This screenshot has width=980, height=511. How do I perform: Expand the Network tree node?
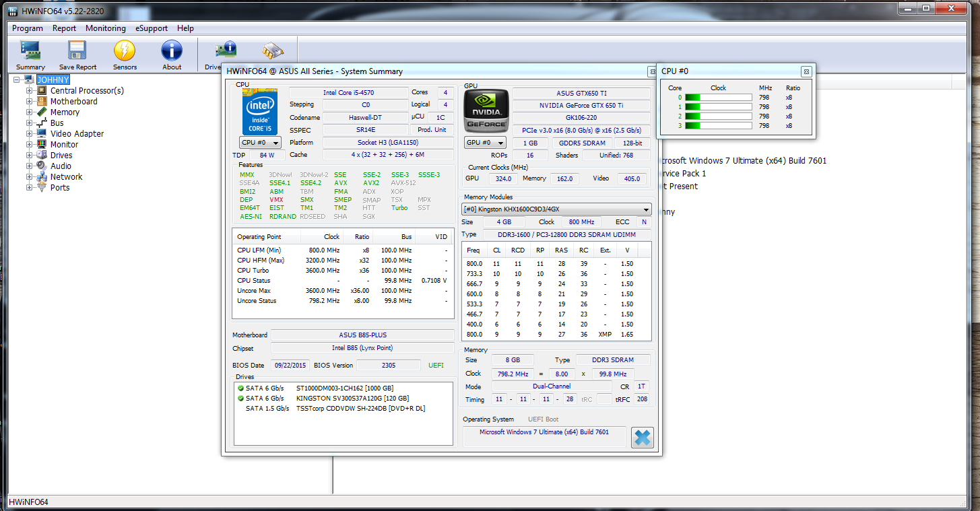coord(29,176)
